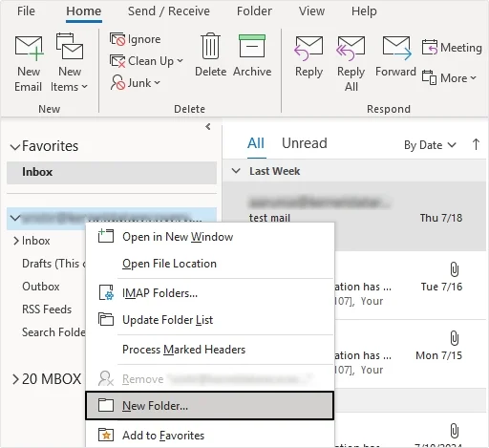This screenshot has height=448, width=489.
Task: Open the Help tab
Action: (x=364, y=11)
